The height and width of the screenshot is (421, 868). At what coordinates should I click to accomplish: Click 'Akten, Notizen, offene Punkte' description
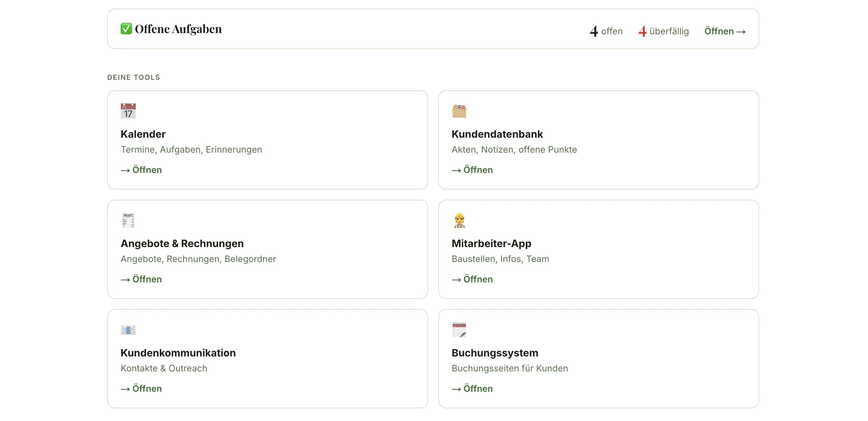[514, 150]
